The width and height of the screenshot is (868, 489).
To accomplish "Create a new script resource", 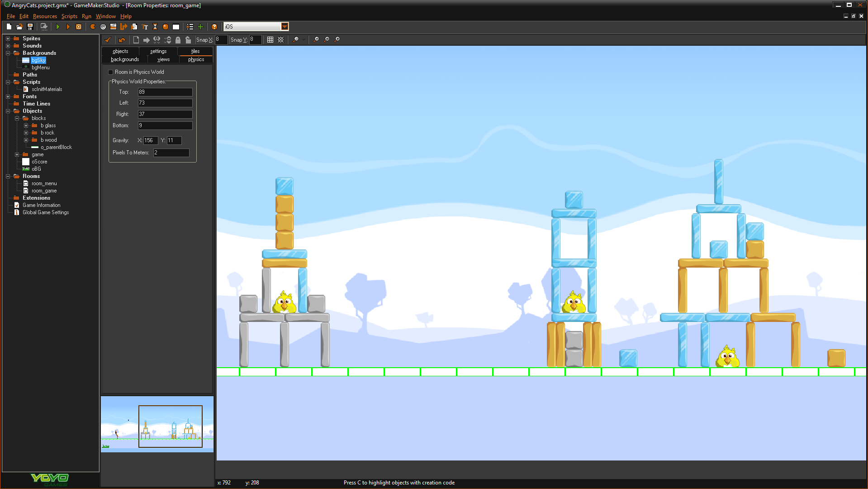I will click(x=134, y=27).
